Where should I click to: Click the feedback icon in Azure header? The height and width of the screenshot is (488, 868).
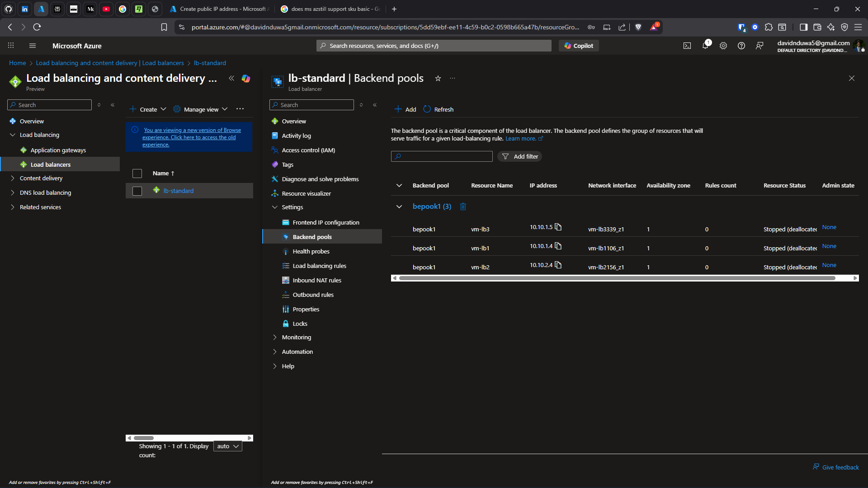tap(759, 46)
